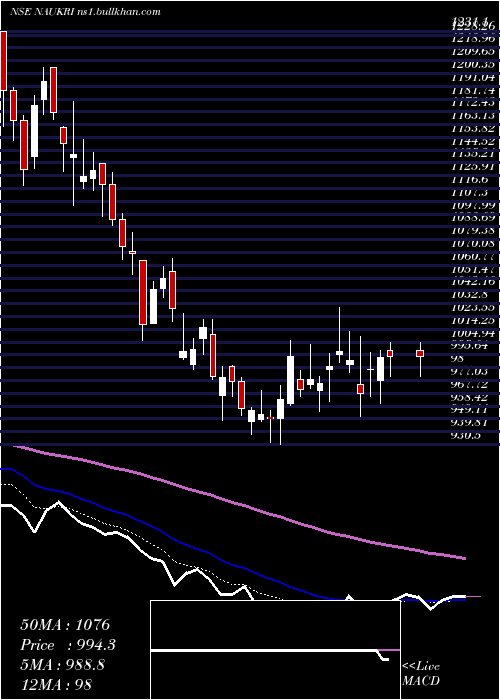Click the 1014.25 price axis label
This screenshot has width=500, height=700.
click(x=472, y=320)
